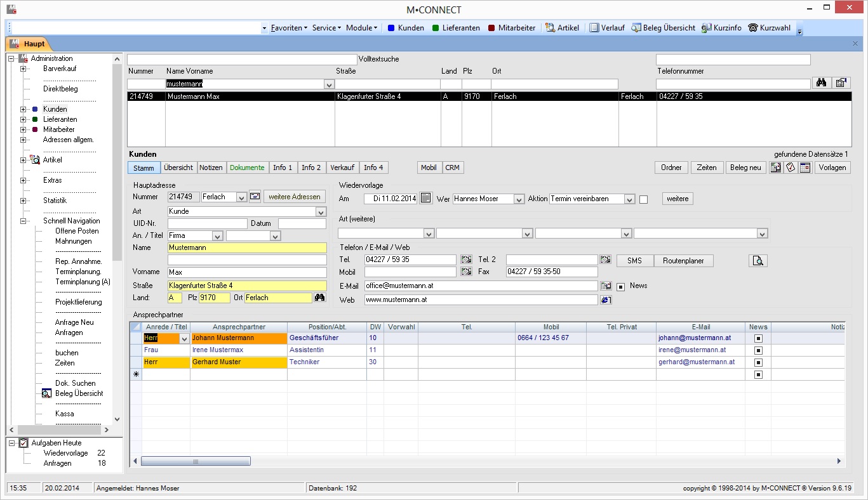Open Artikel from the top toolbar
Image resolution: width=868 pixels, height=500 pixels.
click(x=563, y=28)
